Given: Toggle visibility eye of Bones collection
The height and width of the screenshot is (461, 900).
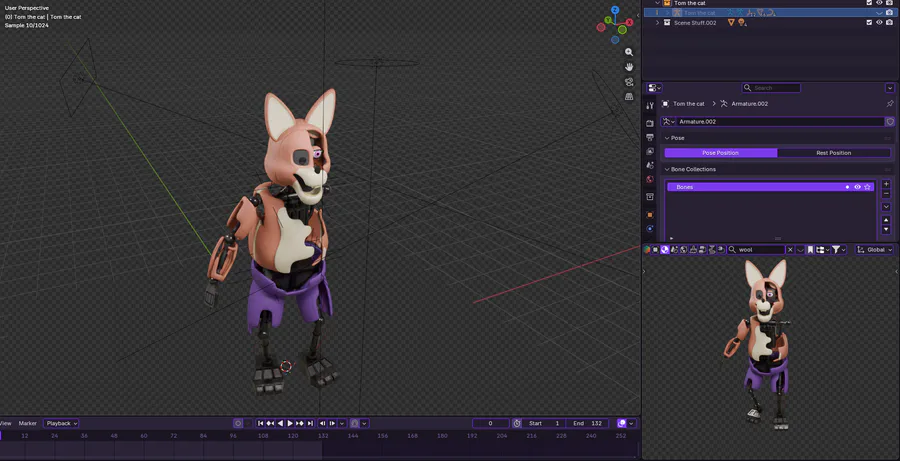Looking at the screenshot, I should coord(857,187).
